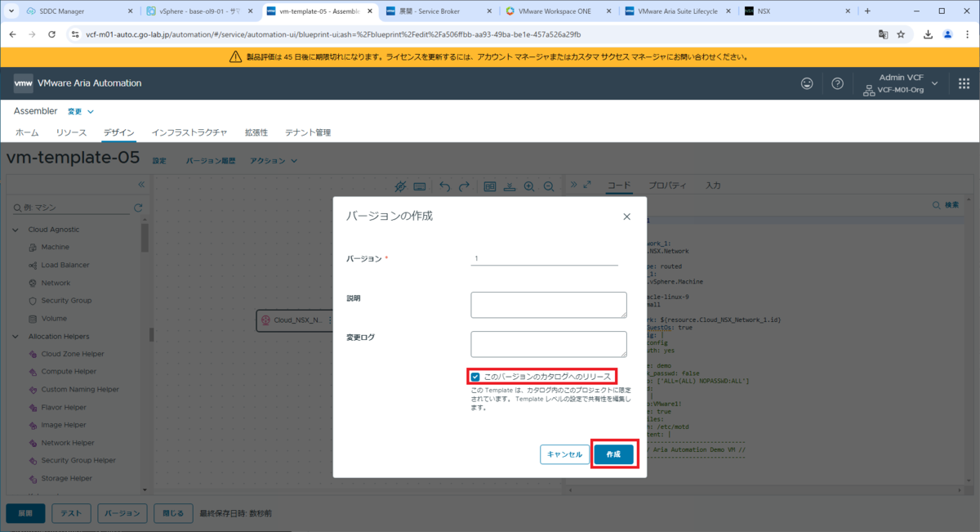
Task: Select the Security Group resource icon under Cloud Agnostic
Action: pyautogui.click(x=33, y=301)
